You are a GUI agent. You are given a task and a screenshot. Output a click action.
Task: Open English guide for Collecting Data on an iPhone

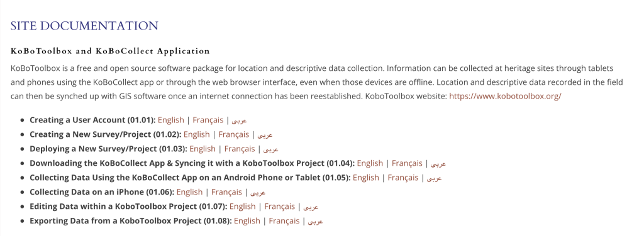(x=189, y=192)
